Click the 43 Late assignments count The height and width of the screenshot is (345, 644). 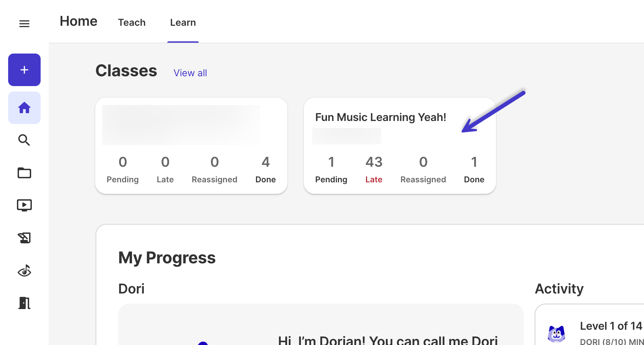374,169
